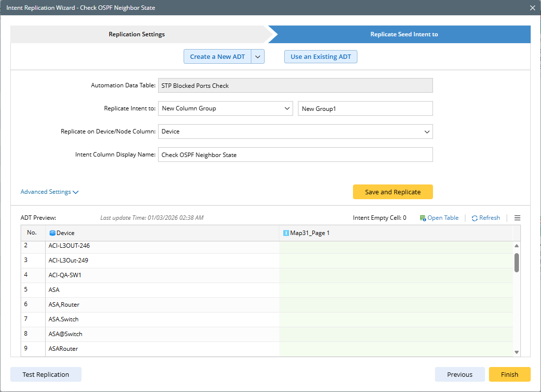Expand the Create a New ADT dropdown arrow
Screen dimensions: 541x392
(x=258, y=57)
